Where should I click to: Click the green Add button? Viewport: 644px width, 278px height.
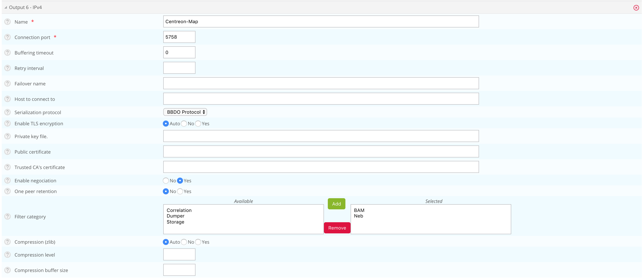click(x=336, y=204)
